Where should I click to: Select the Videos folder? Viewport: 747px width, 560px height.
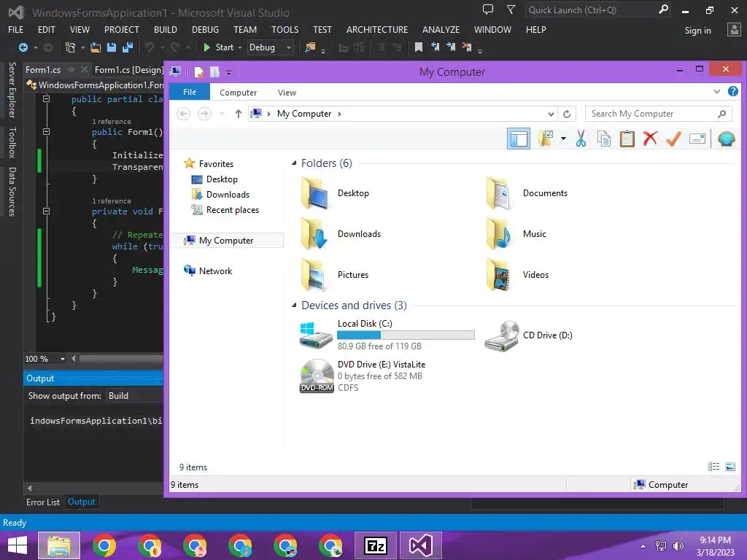tap(517, 275)
